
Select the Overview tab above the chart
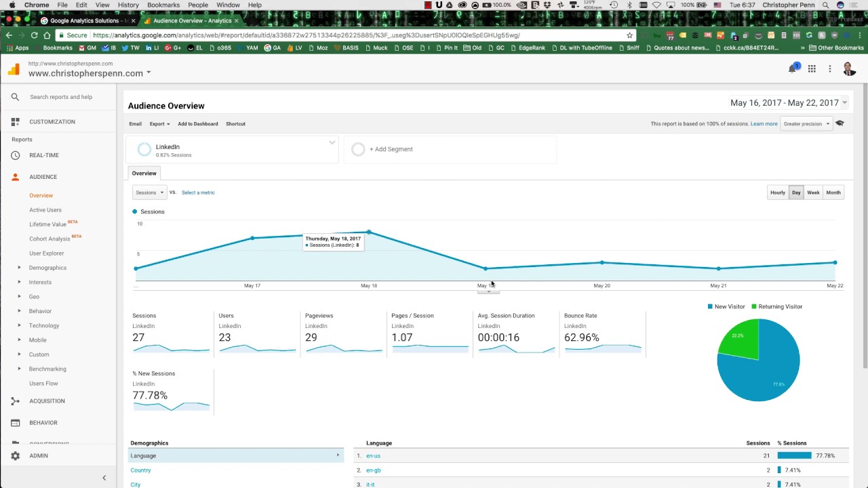click(x=144, y=174)
